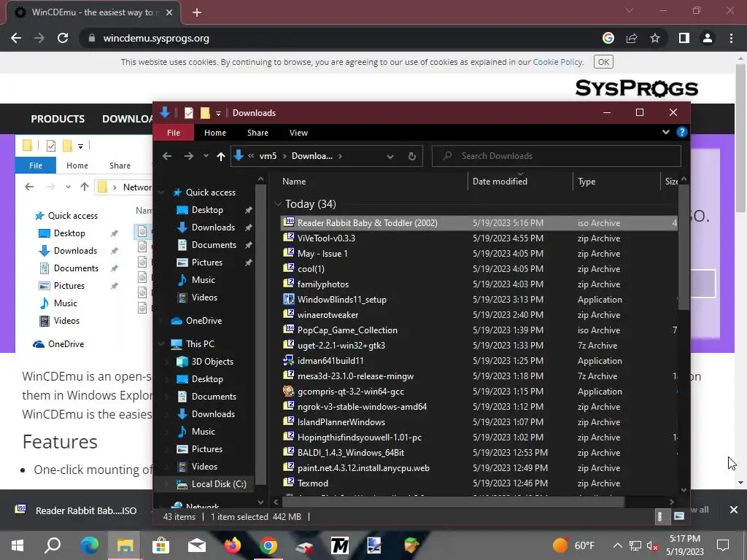Collapse the Today (34) group
This screenshot has width=747, height=560.
click(x=278, y=204)
